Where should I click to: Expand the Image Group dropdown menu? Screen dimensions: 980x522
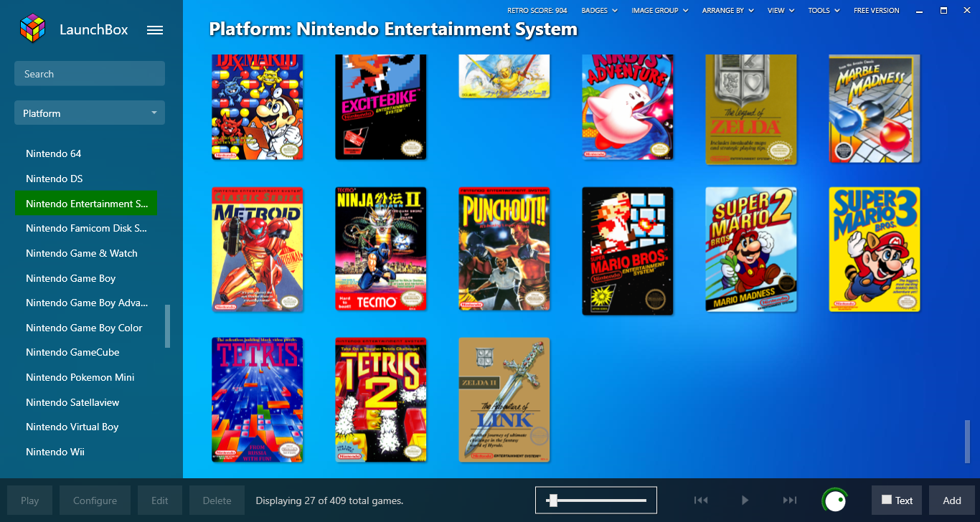[x=659, y=11]
